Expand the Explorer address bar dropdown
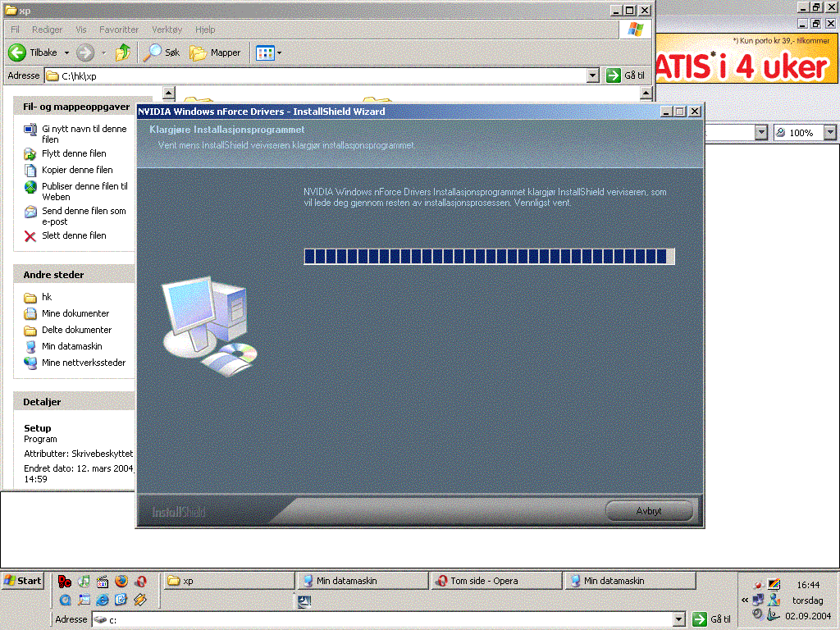The height and width of the screenshot is (630, 840). [592, 75]
